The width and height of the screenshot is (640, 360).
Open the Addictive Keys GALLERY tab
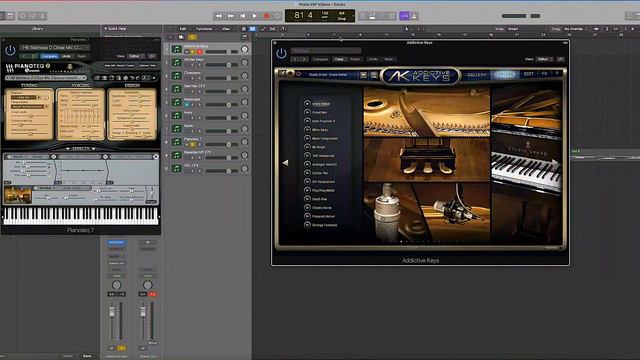(477, 75)
